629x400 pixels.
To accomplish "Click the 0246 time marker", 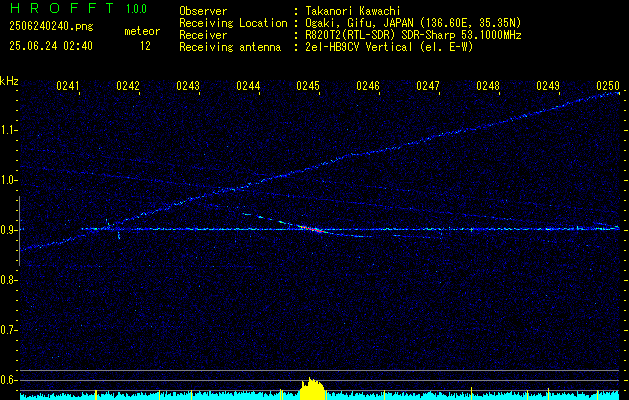I will coord(368,86).
